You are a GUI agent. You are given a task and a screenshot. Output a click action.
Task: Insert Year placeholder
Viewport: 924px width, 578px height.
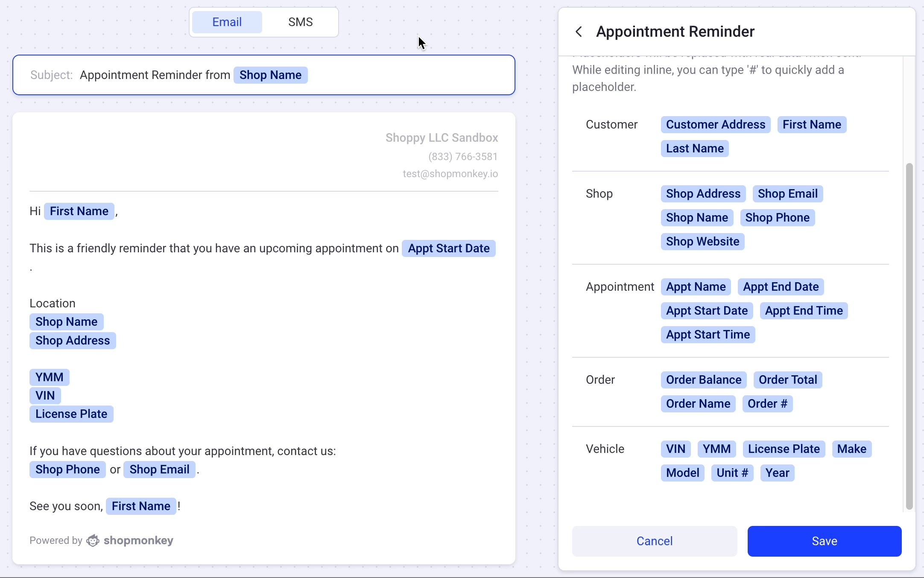tap(777, 473)
